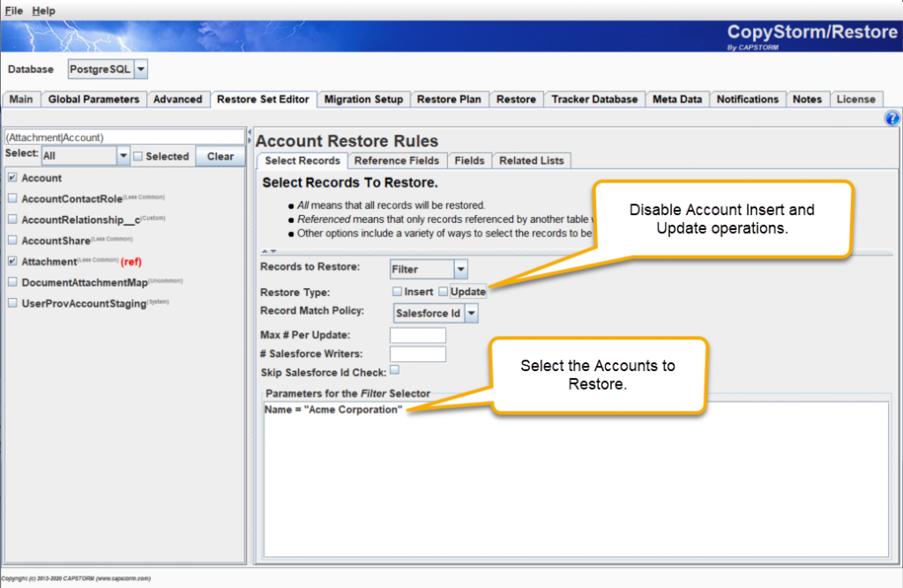Viewport: 903px width, 588px height.
Task: Click the small divider arrows above Records to Restore
Action: (269, 251)
